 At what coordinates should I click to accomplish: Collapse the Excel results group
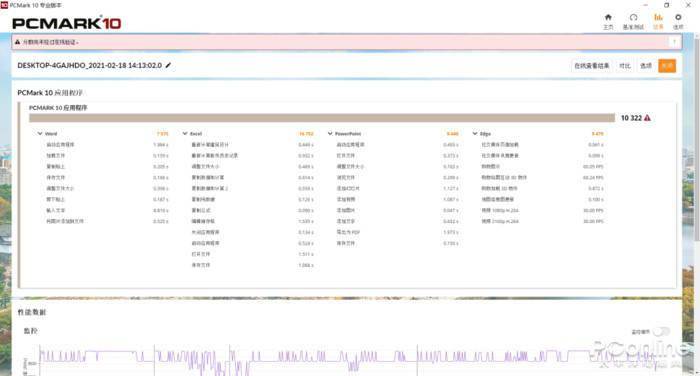coord(185,133)
